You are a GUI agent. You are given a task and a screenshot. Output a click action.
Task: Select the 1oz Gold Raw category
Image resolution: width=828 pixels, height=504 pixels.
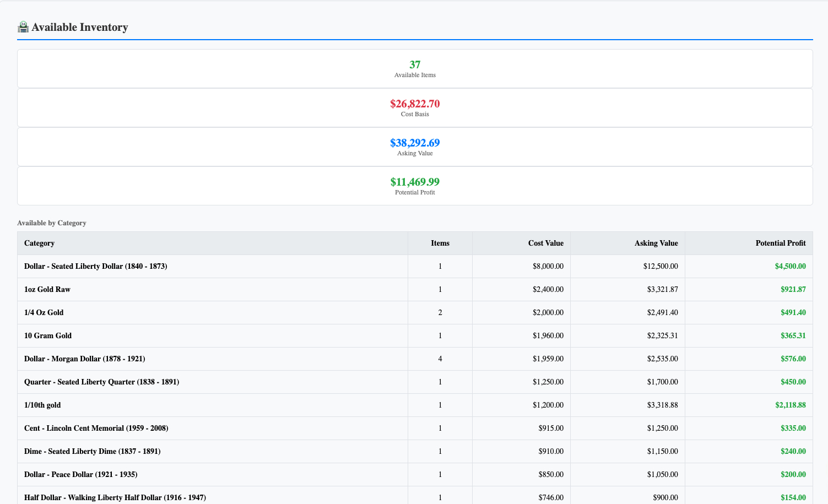click(x=47, y=289)
